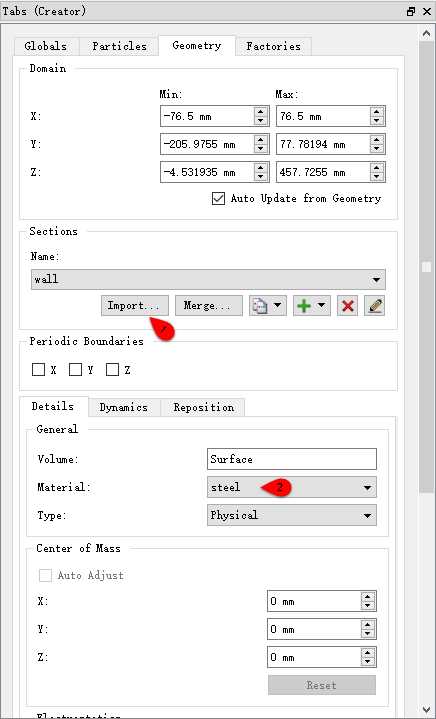Float the Tabs panel with undock icon
Image resolution: width=436 pixels, height=719 pixels.
[411, 12]
